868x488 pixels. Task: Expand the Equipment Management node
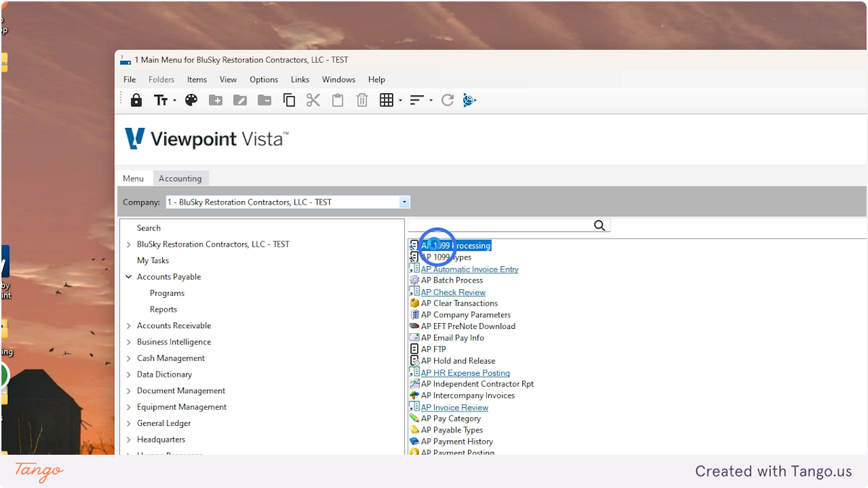[x=129, y=407]
